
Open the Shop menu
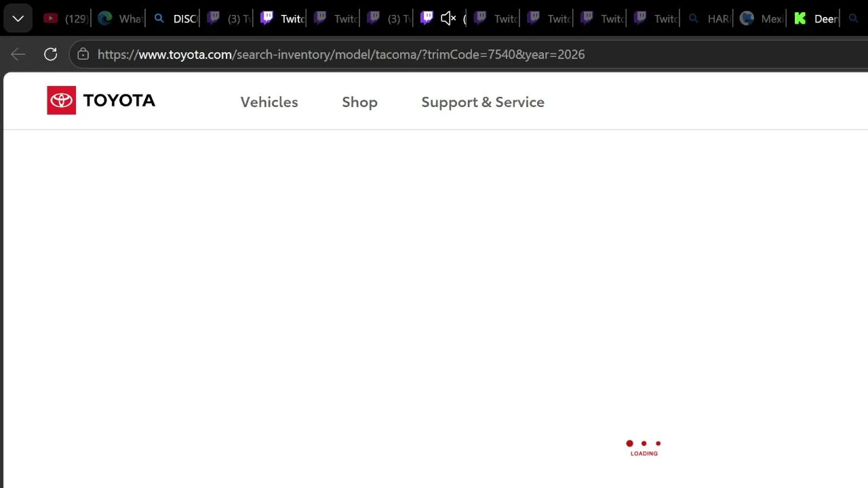[x=359, y=102]
